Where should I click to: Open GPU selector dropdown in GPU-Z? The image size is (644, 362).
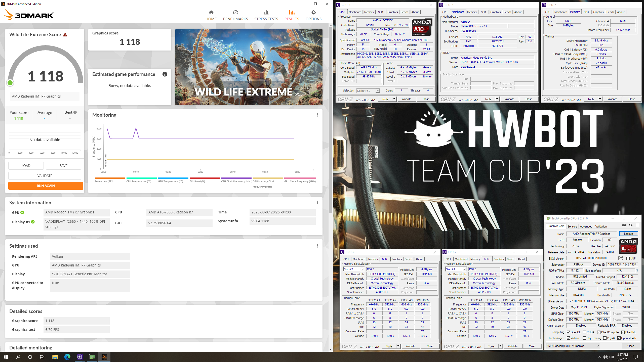point(573,346)
